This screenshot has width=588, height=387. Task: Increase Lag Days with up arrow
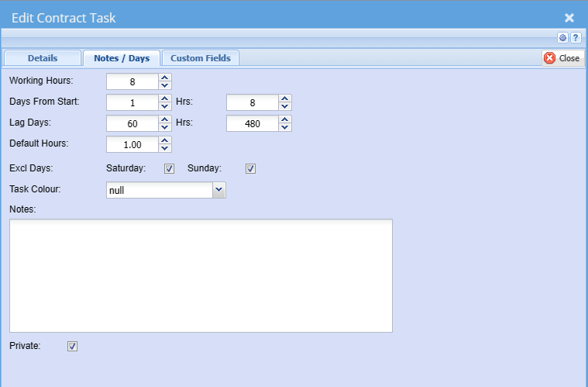165,119
